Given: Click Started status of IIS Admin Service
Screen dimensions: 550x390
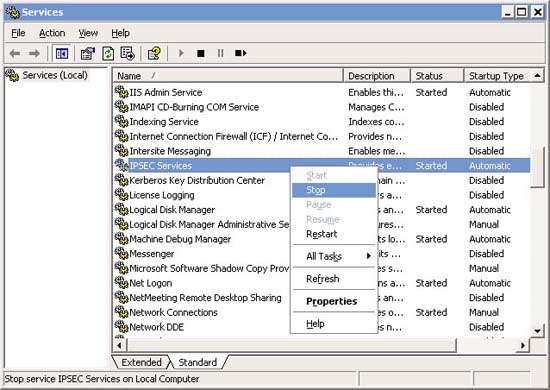Looking at the screenshot, I should pyautogui.click(x=431, y=92).
